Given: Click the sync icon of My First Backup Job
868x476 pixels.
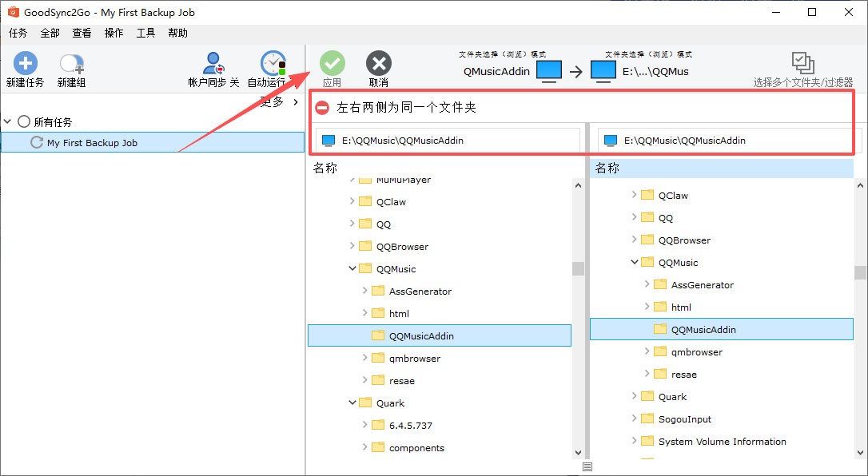Looking at the screenshot, I should (x=37, y=142).
